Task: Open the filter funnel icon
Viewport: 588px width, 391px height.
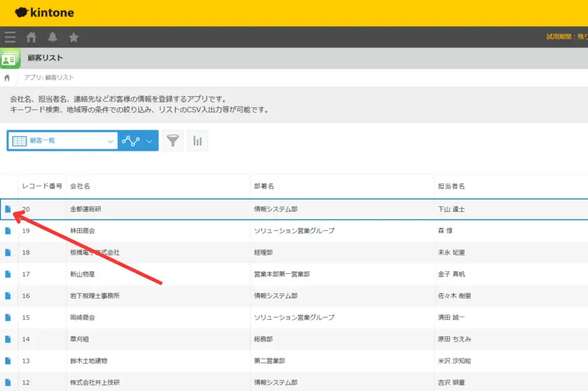Action: point(173,140)
